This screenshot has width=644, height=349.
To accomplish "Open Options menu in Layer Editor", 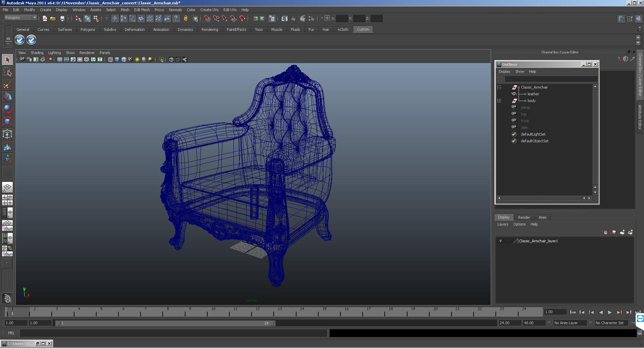I will (519, 224).
